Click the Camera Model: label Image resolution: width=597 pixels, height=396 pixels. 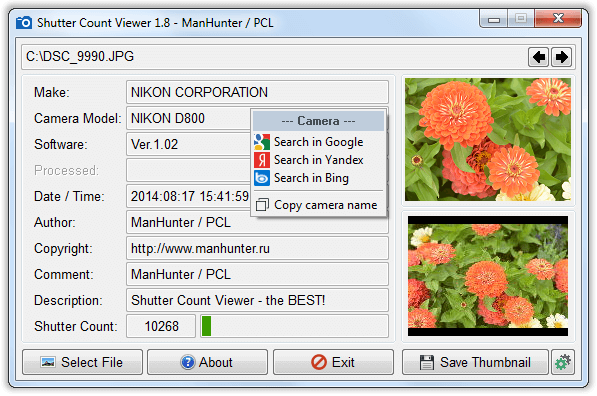click(78, 118)
